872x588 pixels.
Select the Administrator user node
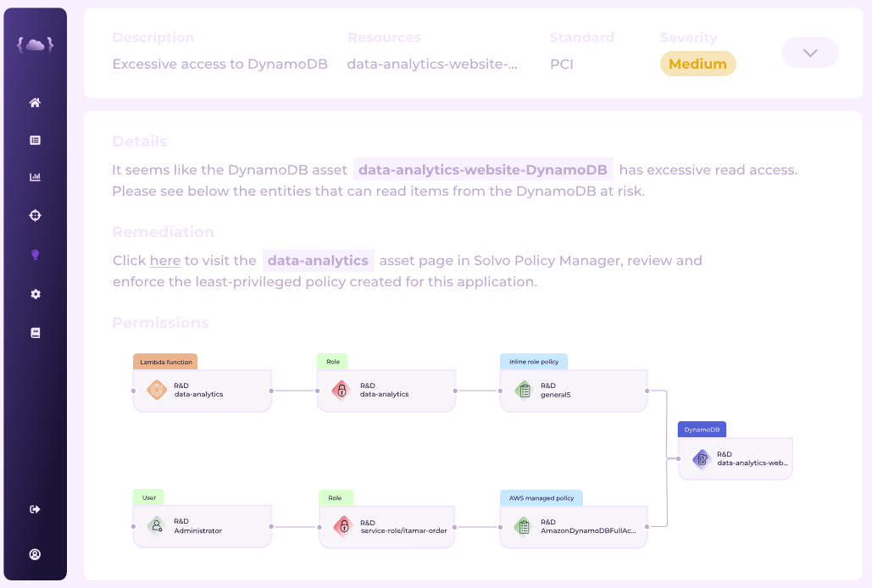coord(203,526)
